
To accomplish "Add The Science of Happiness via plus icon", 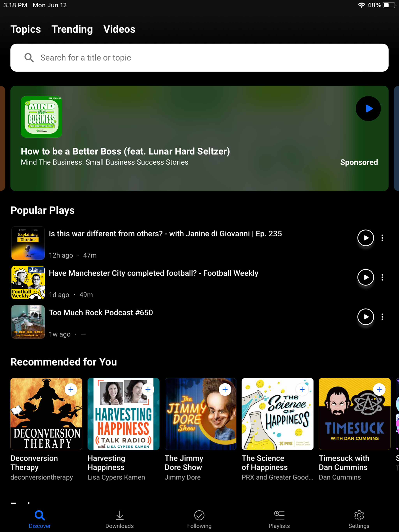I will [x=302, y=389].
